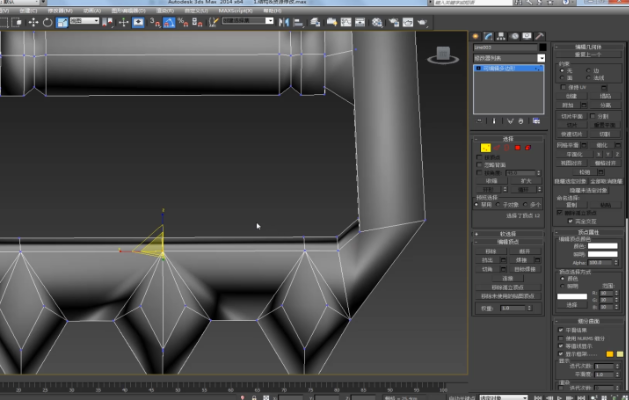Screen dimensions: 629x400
Task: Click the ViewCube in the viewport
Action: 443,55
